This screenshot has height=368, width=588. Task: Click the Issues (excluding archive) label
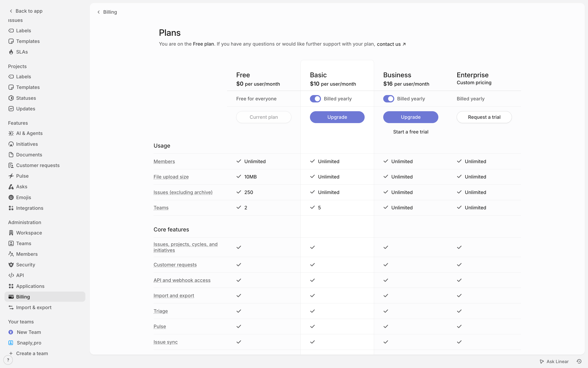[x=183, y=192]
